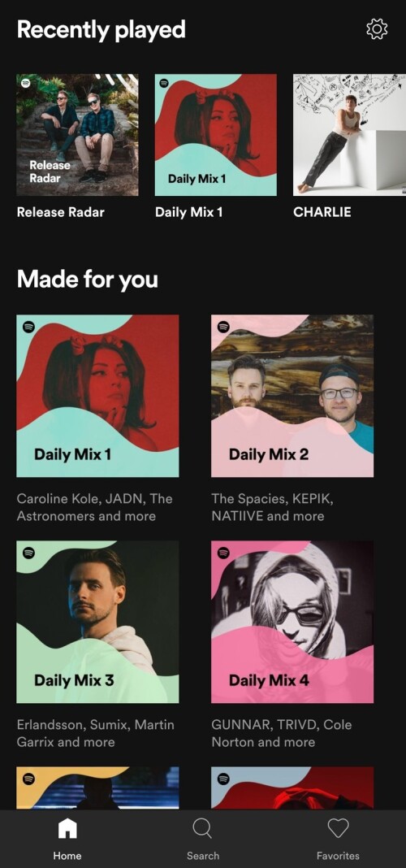Tap the Favorites heart icon
This screenshot has width=406, height=868.
point(338,828)
